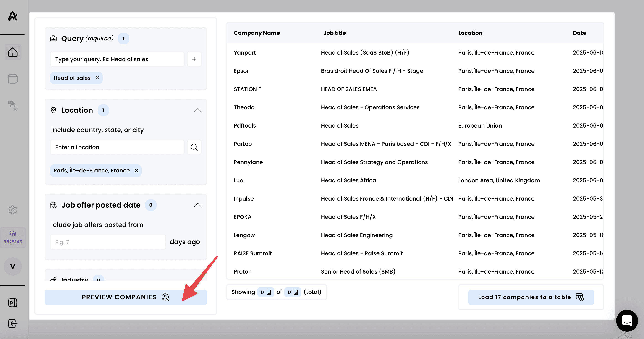Focus the days ago input field

click(108, 242)
